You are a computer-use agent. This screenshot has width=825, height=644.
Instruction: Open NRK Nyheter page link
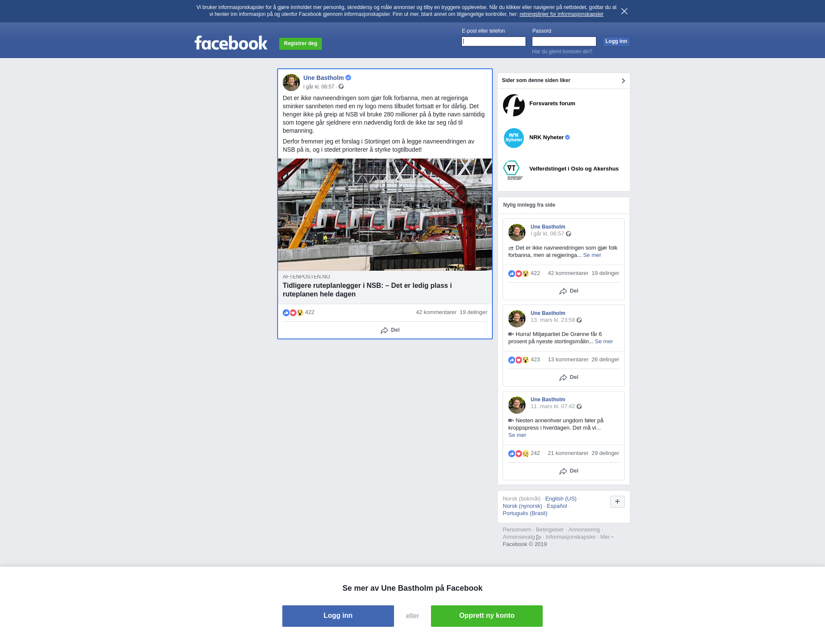click(547, 137)
